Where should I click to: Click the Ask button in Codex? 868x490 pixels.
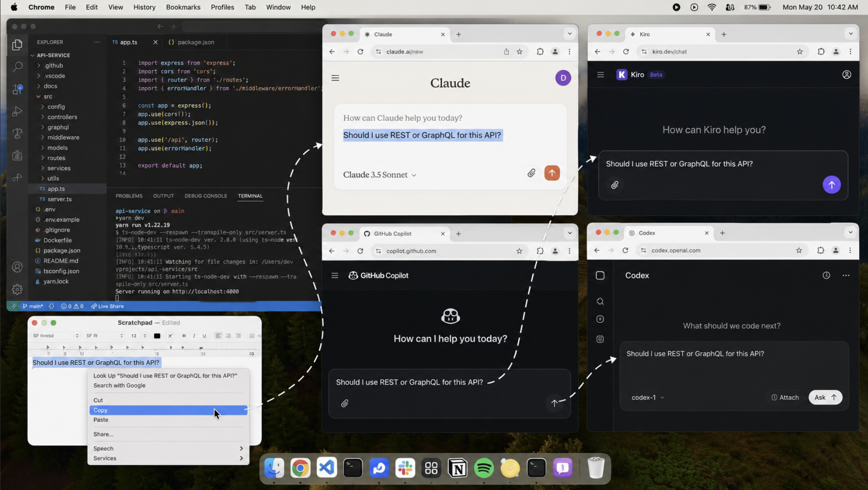click(825, 397)
